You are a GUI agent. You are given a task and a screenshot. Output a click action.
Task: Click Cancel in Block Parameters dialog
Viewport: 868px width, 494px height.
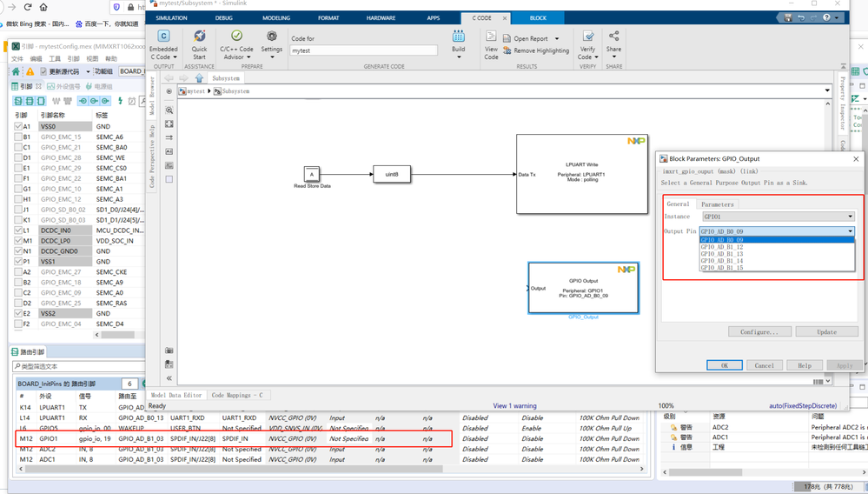coord(764,365)
